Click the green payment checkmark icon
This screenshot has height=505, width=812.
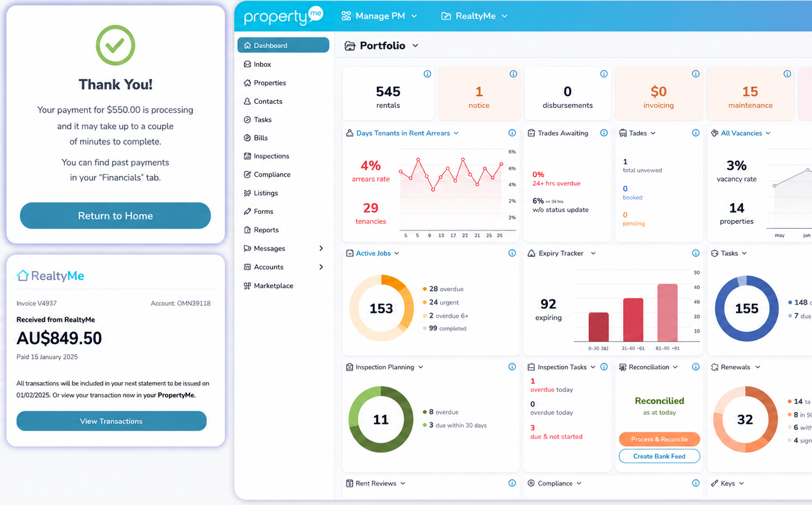click(x=116, y=45)
